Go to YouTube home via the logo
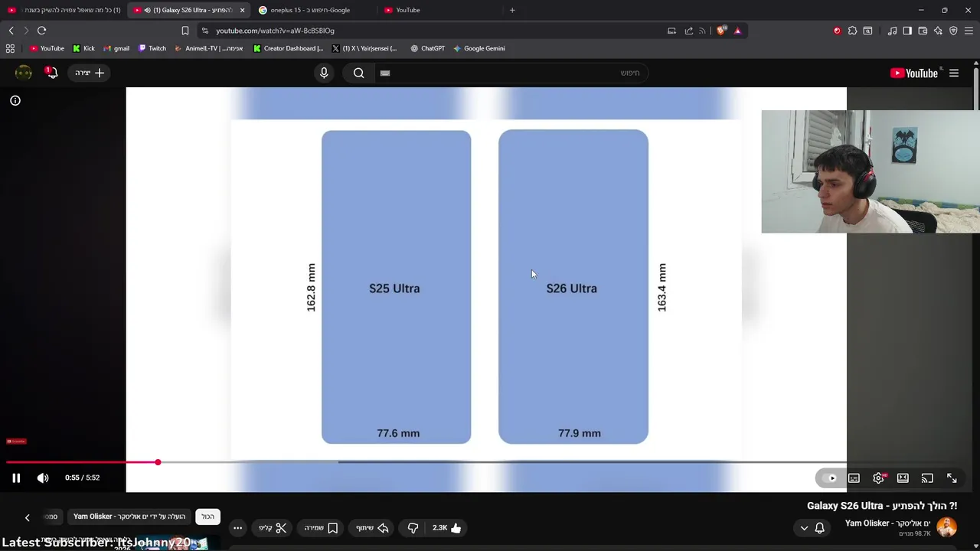980x551 pixels. [x=914, y=73]
